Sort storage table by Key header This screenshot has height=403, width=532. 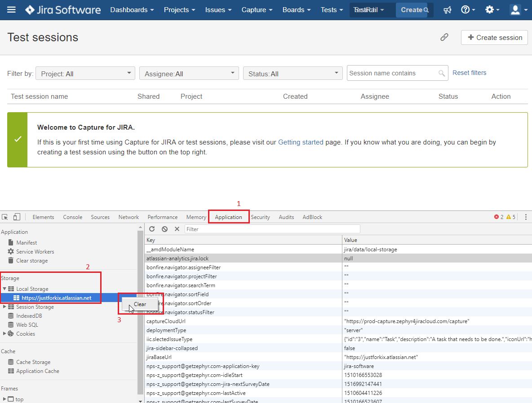coord(243,240)
